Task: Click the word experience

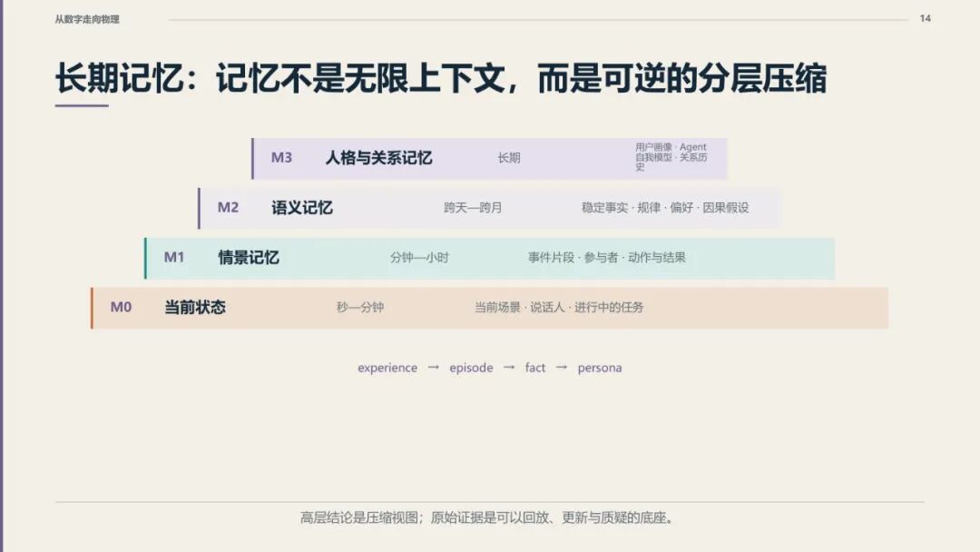Action: [x=387, y=368]
